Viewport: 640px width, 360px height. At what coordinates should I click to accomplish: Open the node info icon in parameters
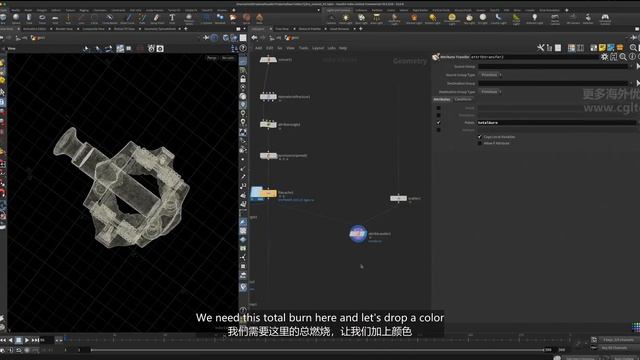(632, 57)
